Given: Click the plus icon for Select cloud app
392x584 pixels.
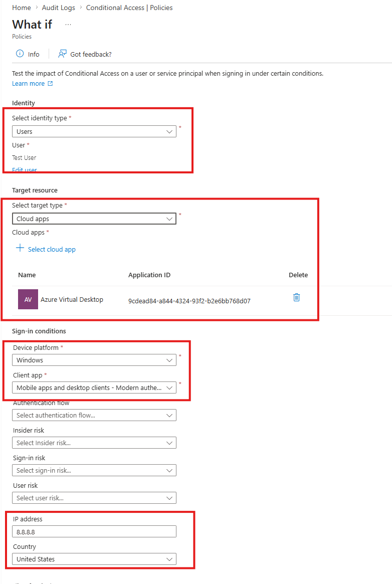Looking at the screenshot, I should 20,248.
